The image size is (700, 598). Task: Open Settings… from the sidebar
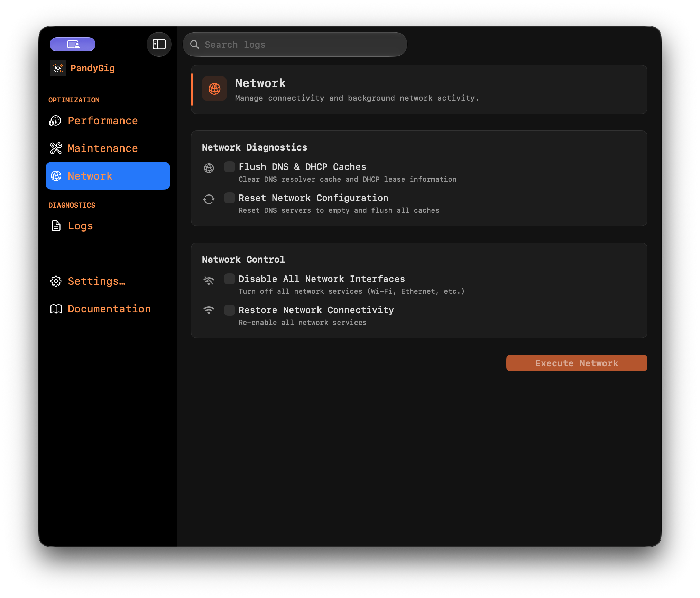108,281
